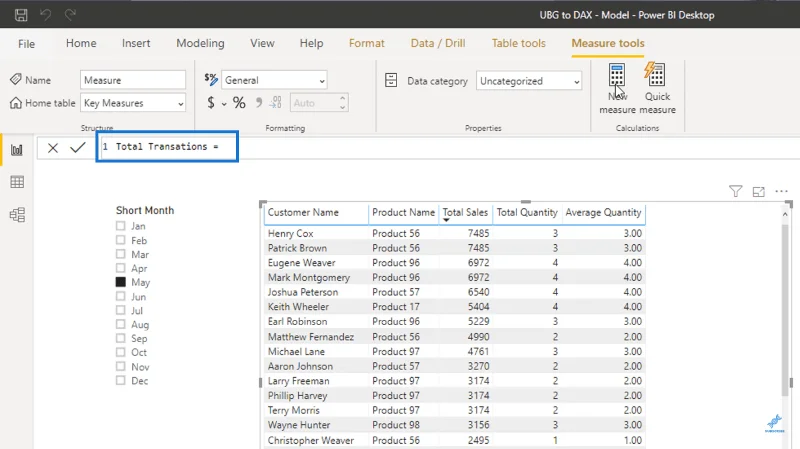800x449 pixels.
Task: Check the Jan month checkbox
Action: 120,226
